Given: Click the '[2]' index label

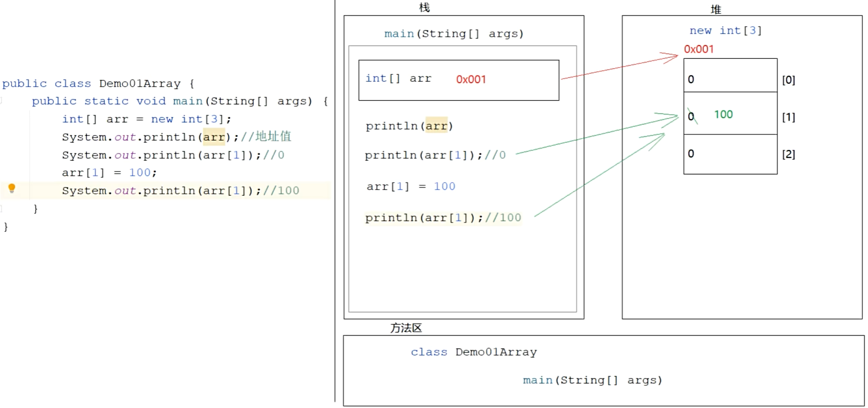Looking at the screenshot, I should pos(788,154).
